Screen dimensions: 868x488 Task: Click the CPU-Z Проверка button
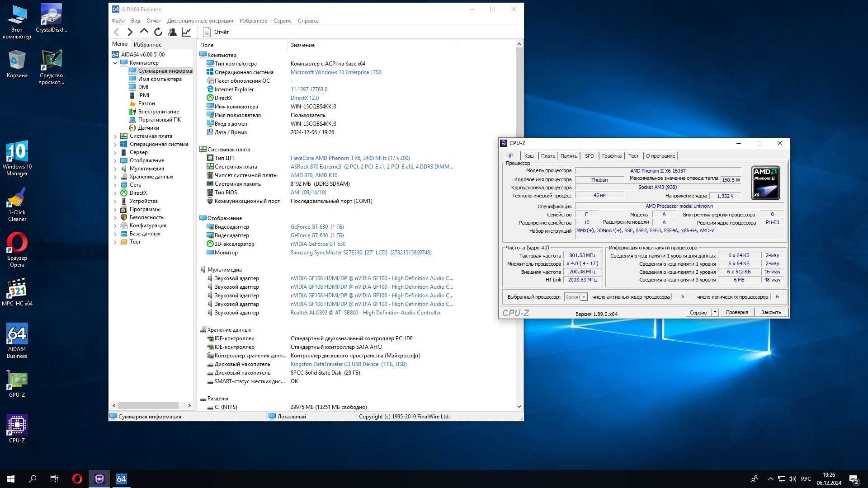[737, 312]
